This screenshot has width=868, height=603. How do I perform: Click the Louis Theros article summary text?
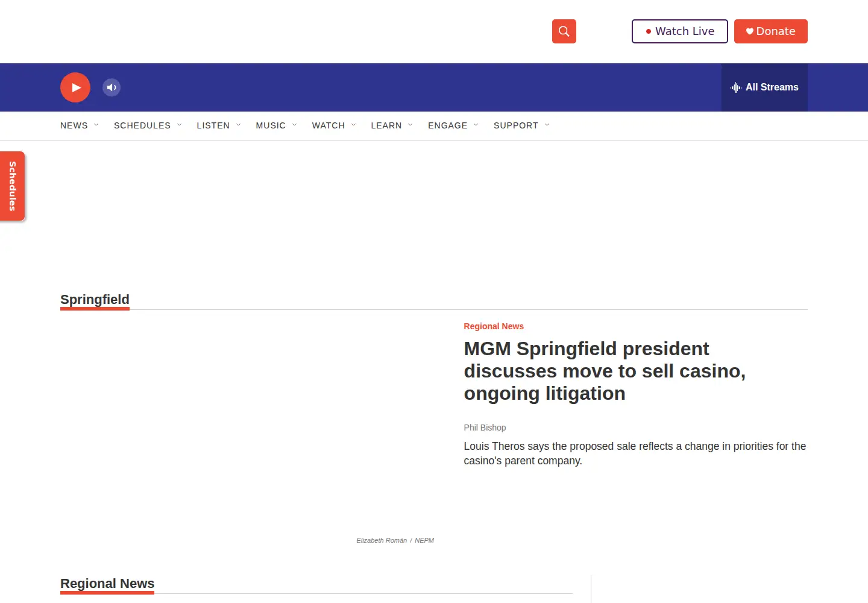pos(635,453)
